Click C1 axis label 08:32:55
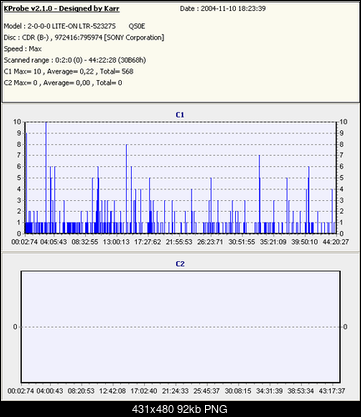Image resolution: width=361 pixels, height=417 pixels. pyautogui.click(x=85, y=242)
